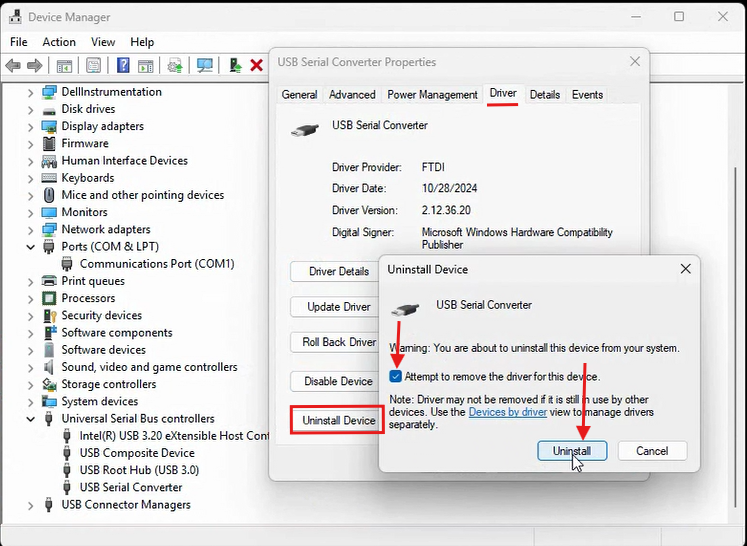Uncheck Attempt to remove the driver checkbox
747x546 pixels.
396,377
